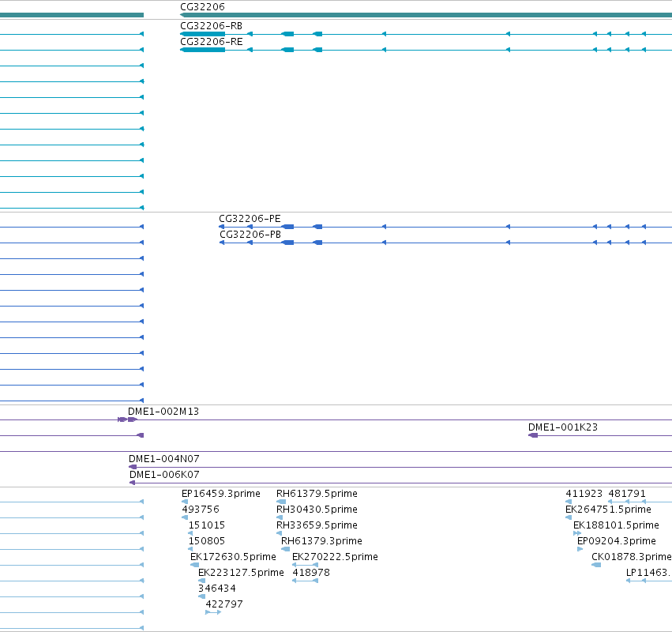The image size is (672, 632).
Task: Click the DME1-001K23 feature label
Action: [563, 427]
